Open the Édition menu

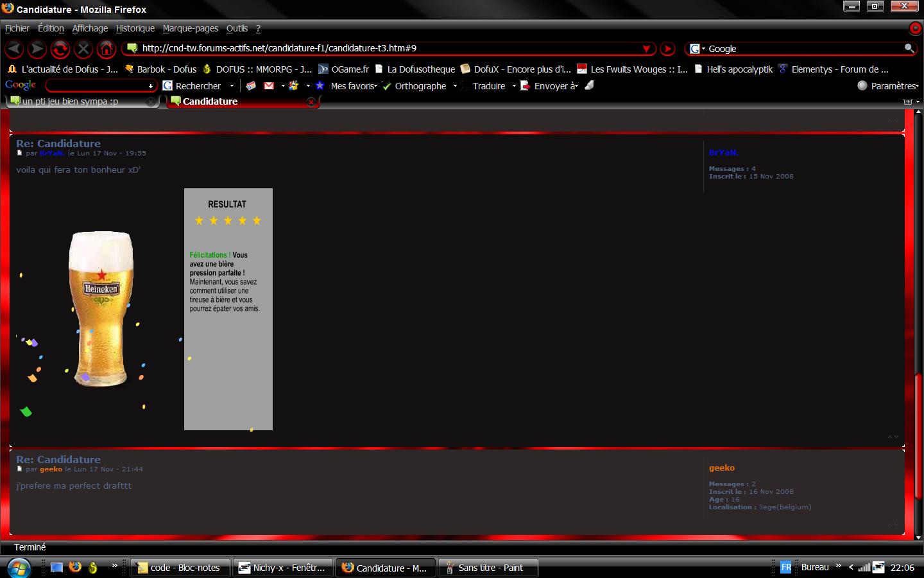click(x=51, y=28)
